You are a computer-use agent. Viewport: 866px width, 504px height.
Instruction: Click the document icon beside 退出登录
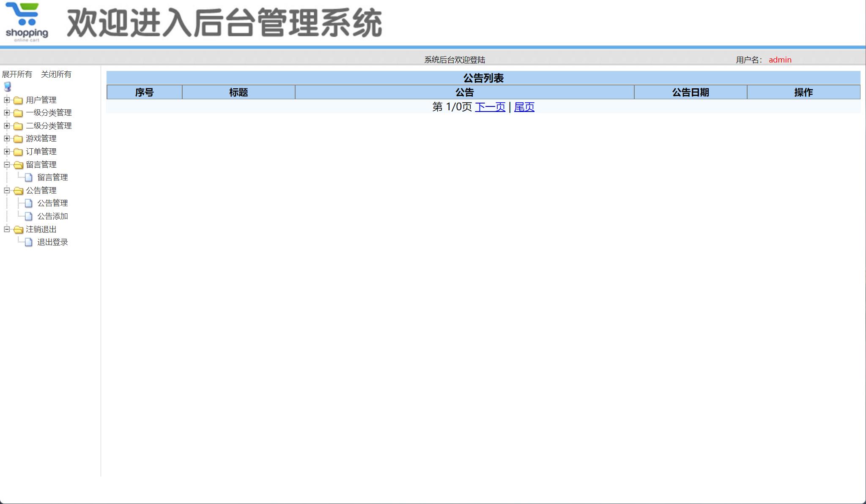[28, 242]
